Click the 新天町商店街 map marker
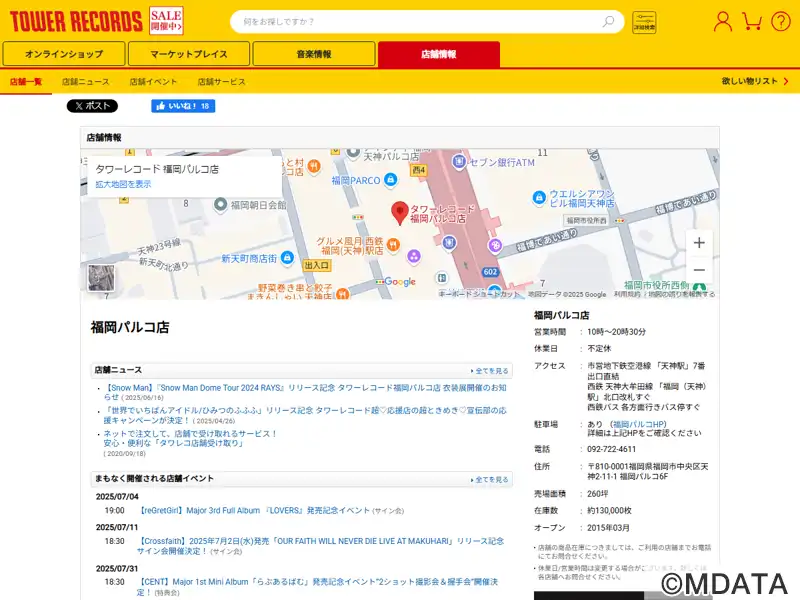Image resolution: width=800 pixels, height=600 pixels. coord(287,258)
